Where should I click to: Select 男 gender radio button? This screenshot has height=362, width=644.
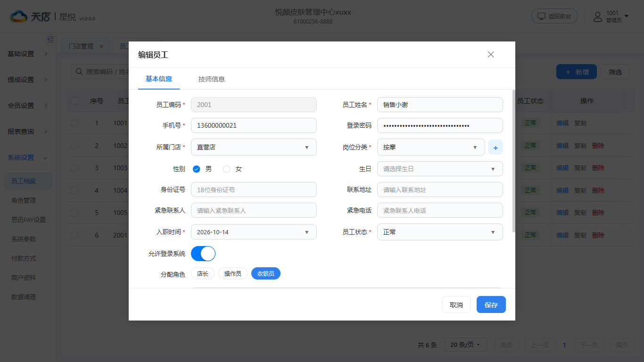pos(197,169)
